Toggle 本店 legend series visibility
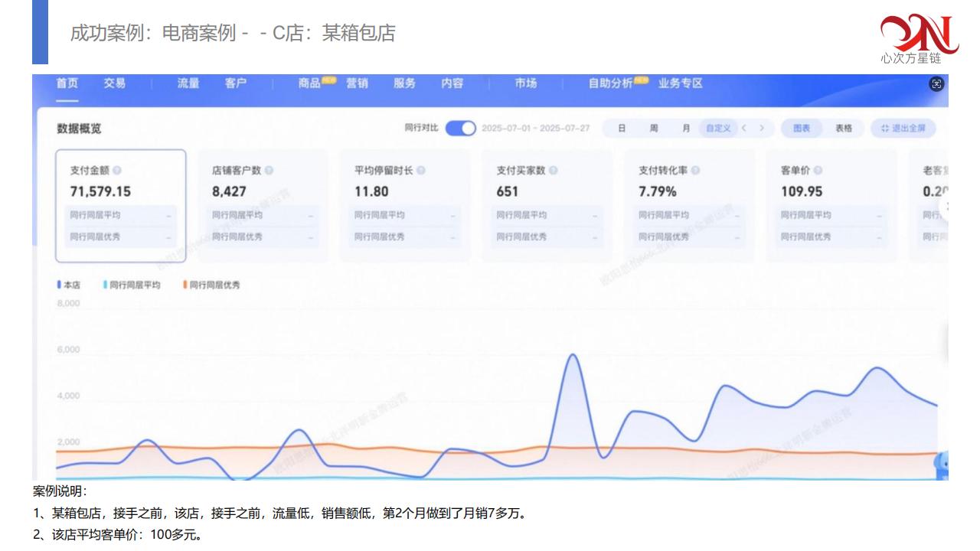This screenshot has width=980, height=551. (69, 285)
